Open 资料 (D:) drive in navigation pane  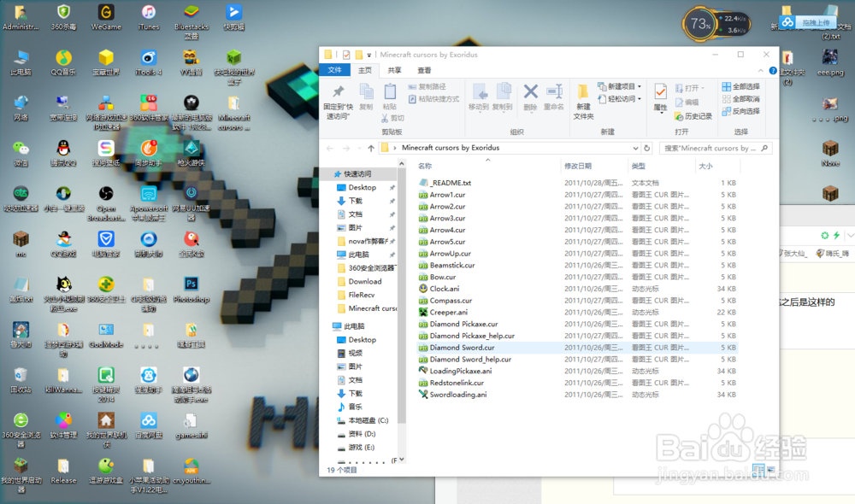tap(356, 434)
